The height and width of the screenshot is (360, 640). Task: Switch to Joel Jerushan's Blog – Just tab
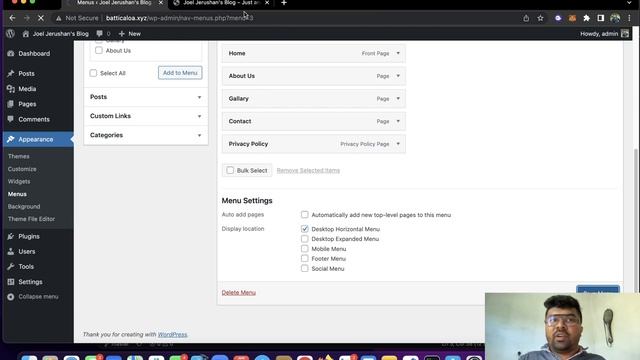(222, 3)
